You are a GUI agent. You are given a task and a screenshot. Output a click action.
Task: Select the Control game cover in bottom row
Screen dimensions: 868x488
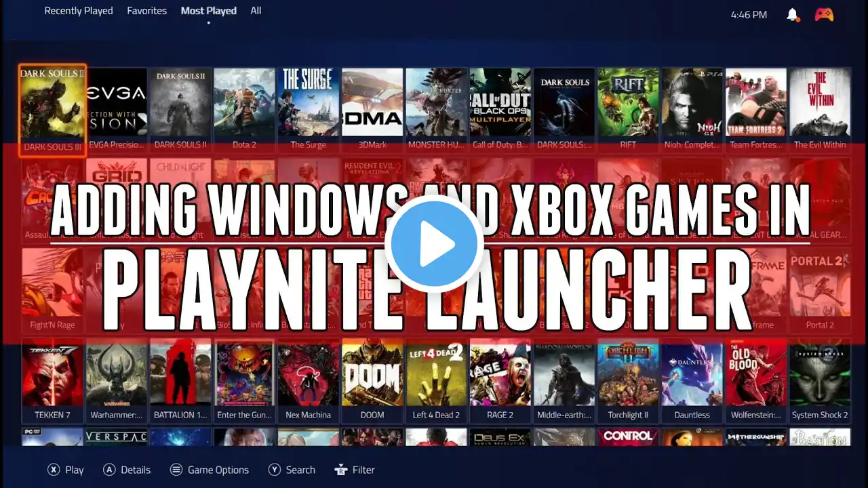[628, 437]
